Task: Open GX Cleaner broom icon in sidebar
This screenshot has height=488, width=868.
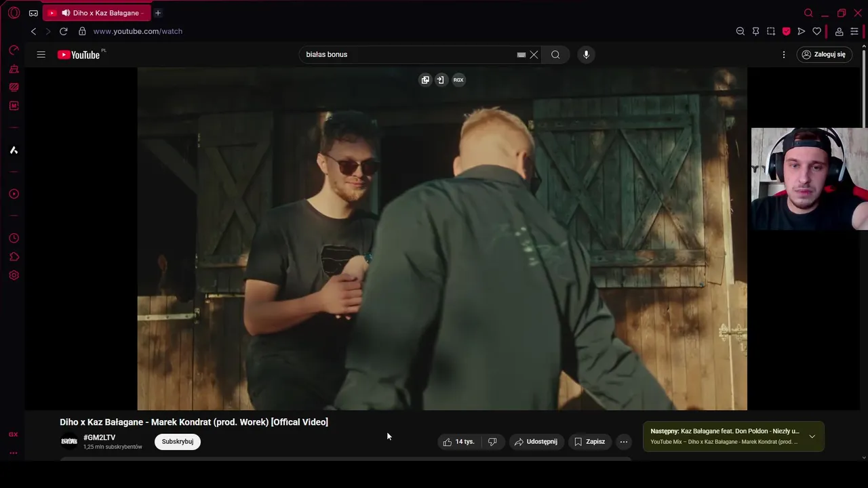Action: tap(14, 69)
